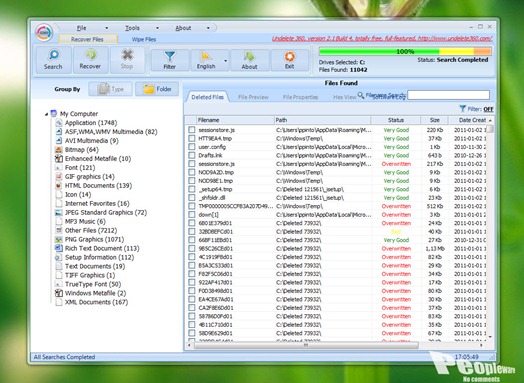This screenshot has height=383, width=524.
Task: Click the funnel icon beside Filter: OFF
Action: [x=463, y=109]
